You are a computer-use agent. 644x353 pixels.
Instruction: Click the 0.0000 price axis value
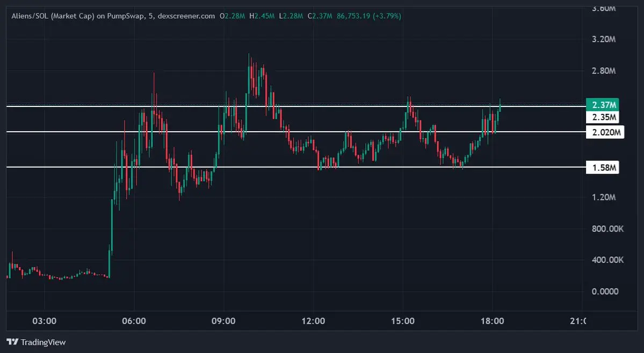point(605,292)
